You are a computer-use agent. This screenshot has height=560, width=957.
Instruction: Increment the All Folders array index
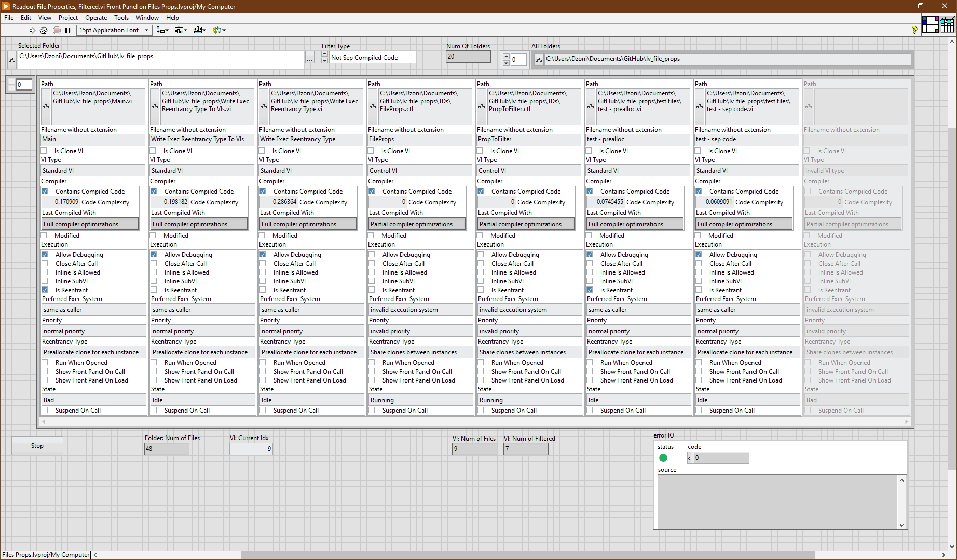click(x=507, y=57)
